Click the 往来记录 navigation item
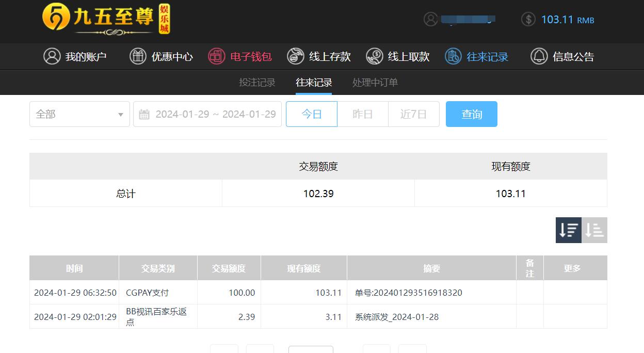The width and height of the screenshot is (644, 353). click(x=477, y=56)
